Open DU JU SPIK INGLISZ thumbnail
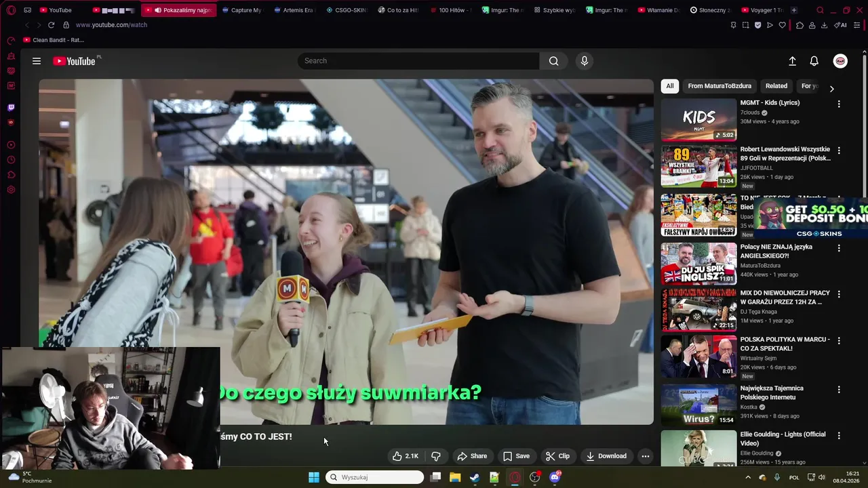This screenshot has width=868, height=488. pyautogui.click(x=698, y=264)
